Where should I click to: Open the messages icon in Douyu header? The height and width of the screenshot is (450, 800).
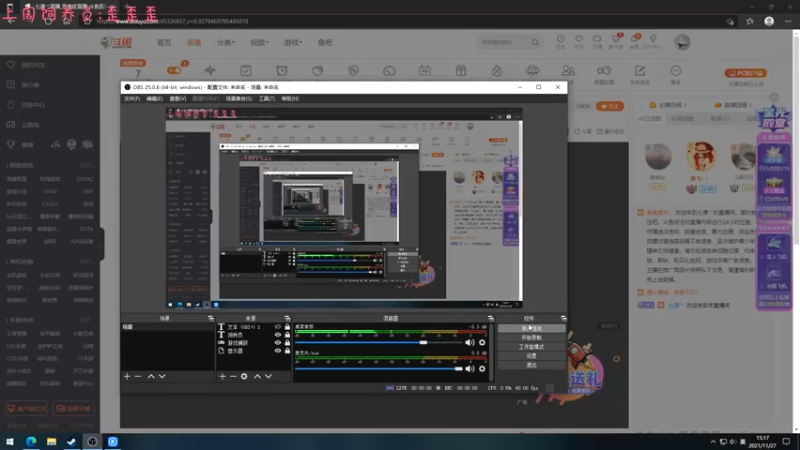pos(634,40)
